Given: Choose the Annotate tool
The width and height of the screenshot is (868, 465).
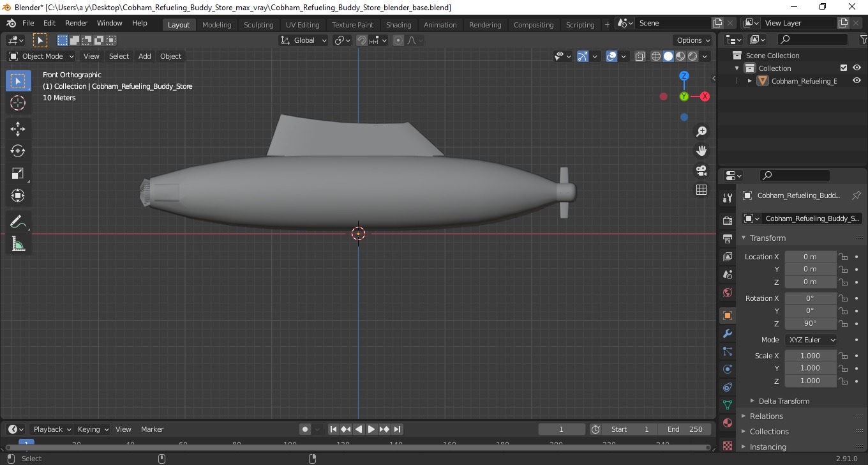Looking at the screenshot, I should [x=18, y=222].
